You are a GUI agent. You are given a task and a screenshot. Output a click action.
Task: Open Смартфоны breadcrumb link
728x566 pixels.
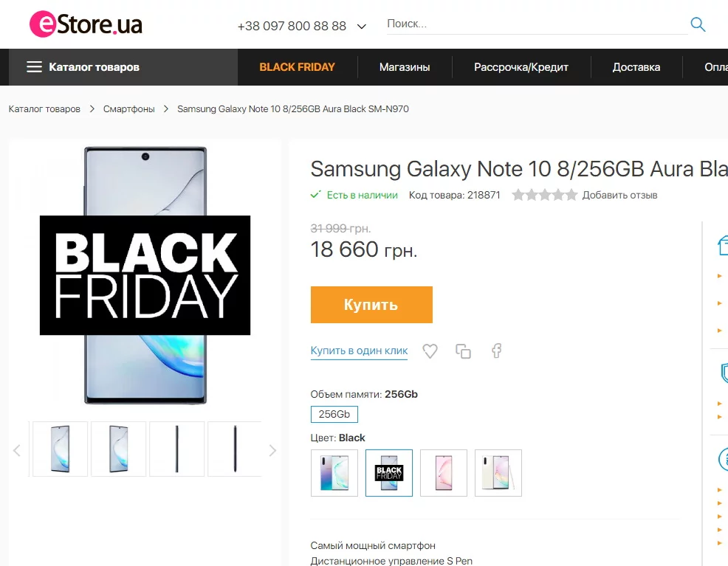coord(129,109)
